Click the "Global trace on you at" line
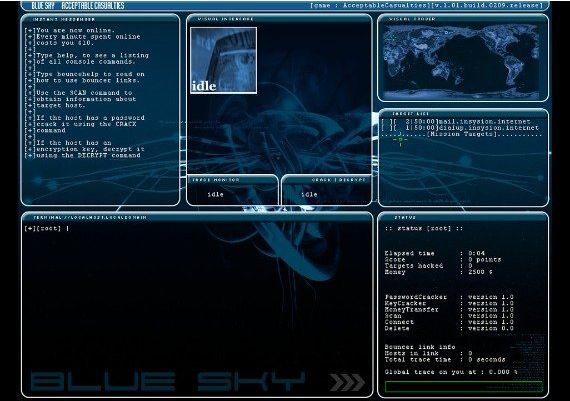This screenshot has height=401, width=570. pos(451,372)
